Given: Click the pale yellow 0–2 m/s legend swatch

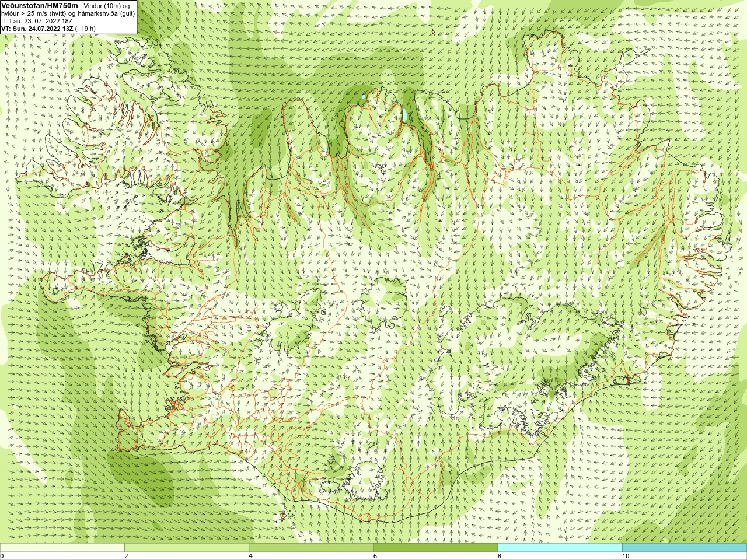Looking at the screenshot, I should tap(62, 548).
